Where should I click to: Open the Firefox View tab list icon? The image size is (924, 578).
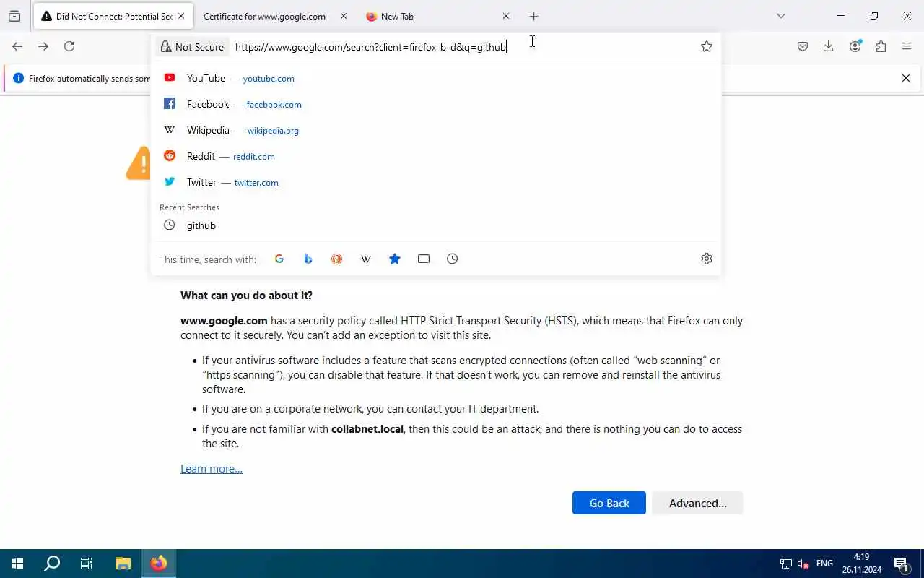14,16
